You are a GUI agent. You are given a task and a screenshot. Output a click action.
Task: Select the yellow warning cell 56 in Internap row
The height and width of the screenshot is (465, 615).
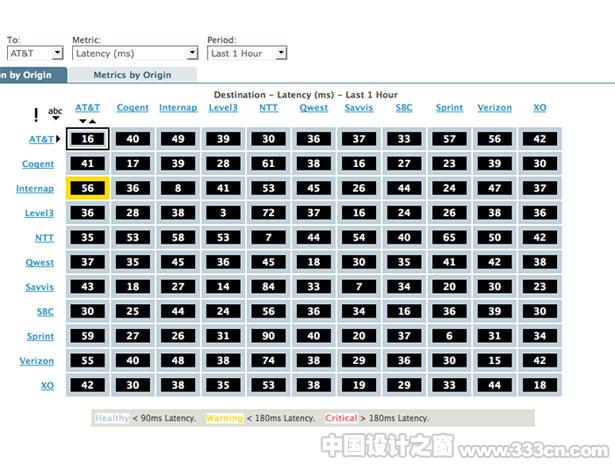(87, 188)
